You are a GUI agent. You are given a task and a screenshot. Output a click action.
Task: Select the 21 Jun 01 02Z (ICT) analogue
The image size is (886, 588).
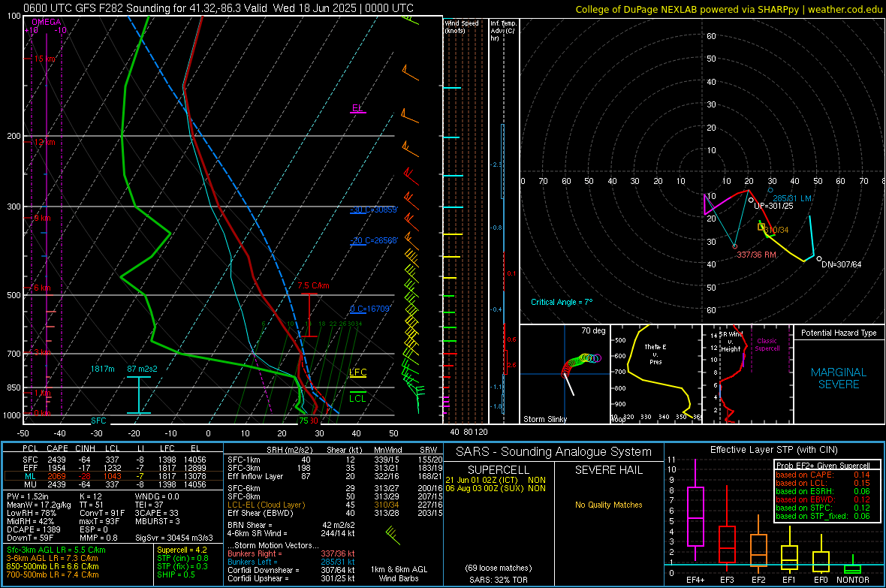coord(496,480)
